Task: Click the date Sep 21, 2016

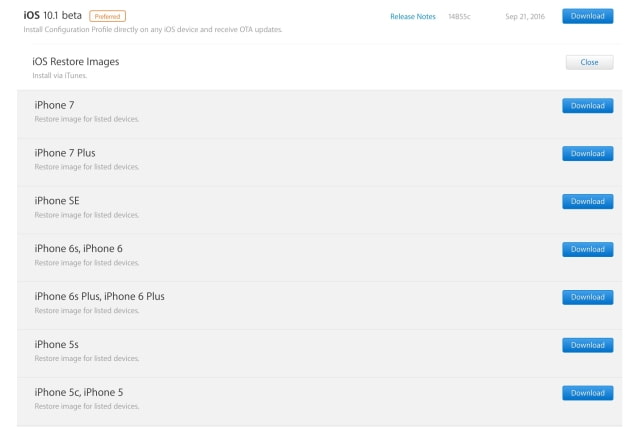Action: (525, 17)
